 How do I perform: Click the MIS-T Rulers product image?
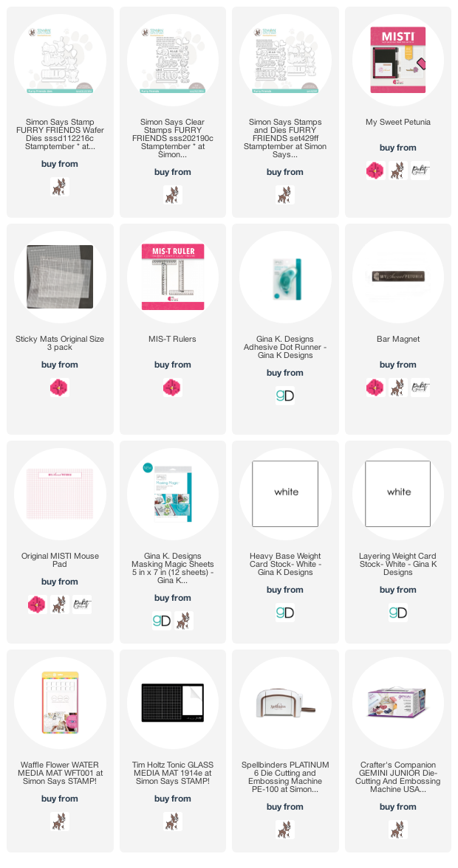(173, 277)
